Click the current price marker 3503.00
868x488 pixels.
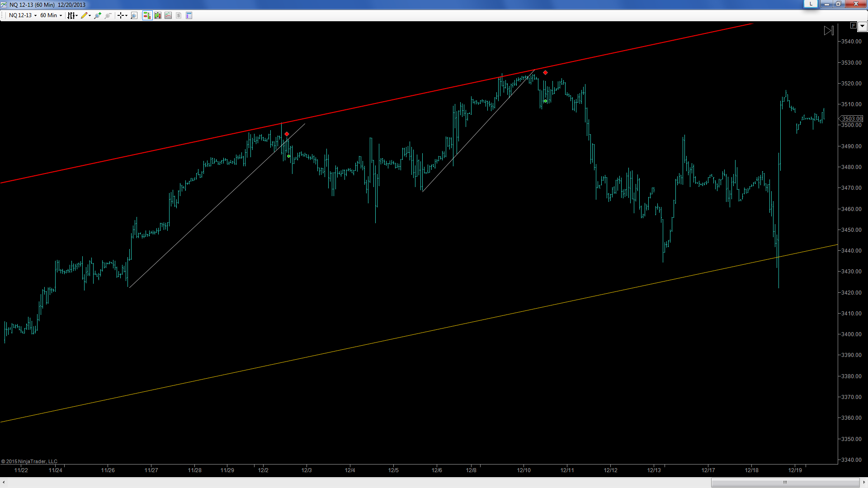(851, 119)
